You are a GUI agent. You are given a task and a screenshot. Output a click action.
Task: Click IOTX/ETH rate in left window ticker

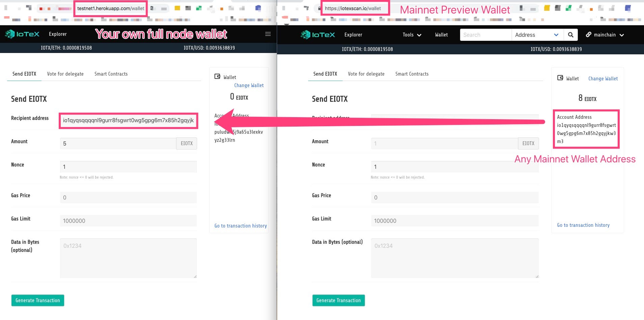[x=66, y=48]
